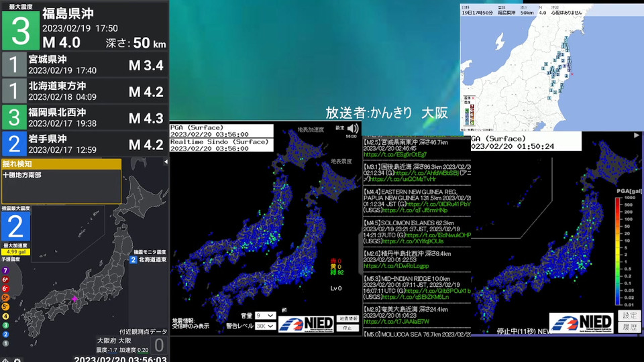The image size is (644, 362).
Task: Click the 4.99 gal max acceleration value
Action: pos(15,252)
